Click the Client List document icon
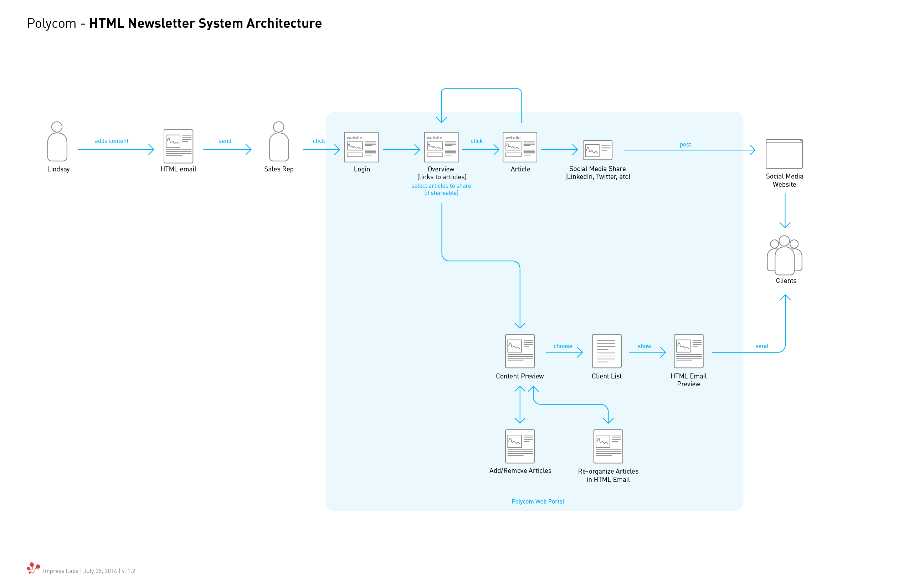The height and width of the screenshot is (588, 909). point(606,351)
